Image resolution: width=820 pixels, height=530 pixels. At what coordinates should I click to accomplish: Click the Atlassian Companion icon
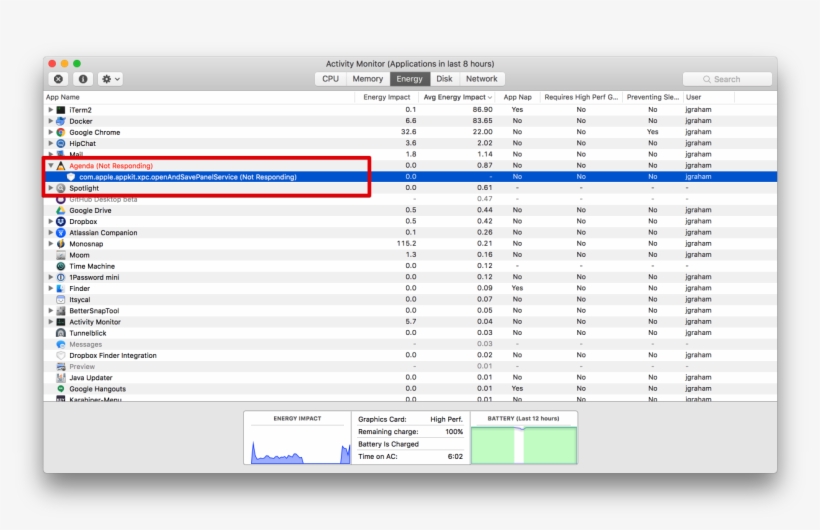[x=61, y=232]
